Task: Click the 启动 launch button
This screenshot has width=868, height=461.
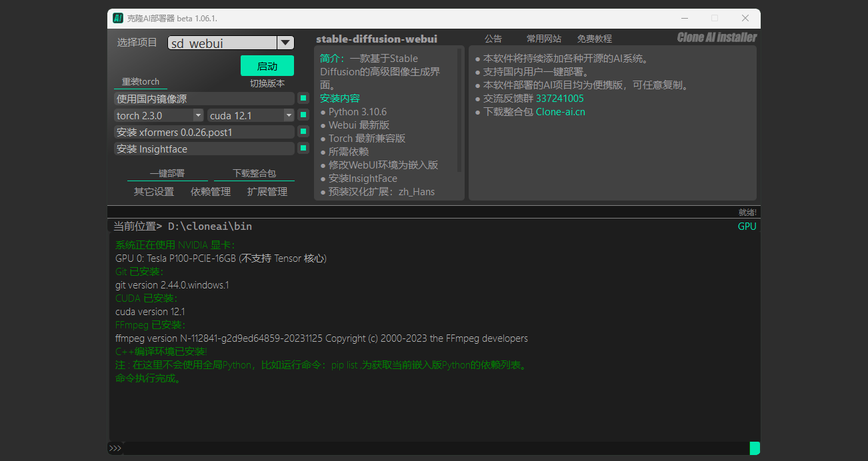Action: 267,66
